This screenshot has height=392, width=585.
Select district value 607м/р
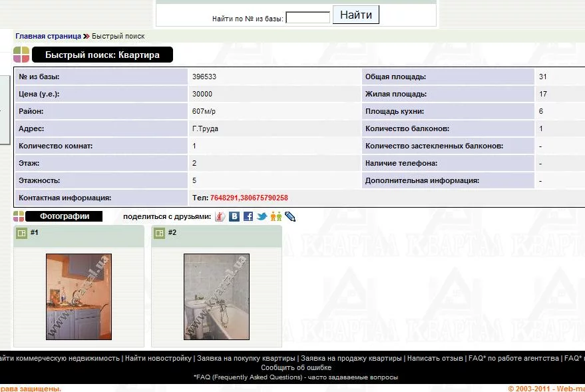click(x=204, y=111)
